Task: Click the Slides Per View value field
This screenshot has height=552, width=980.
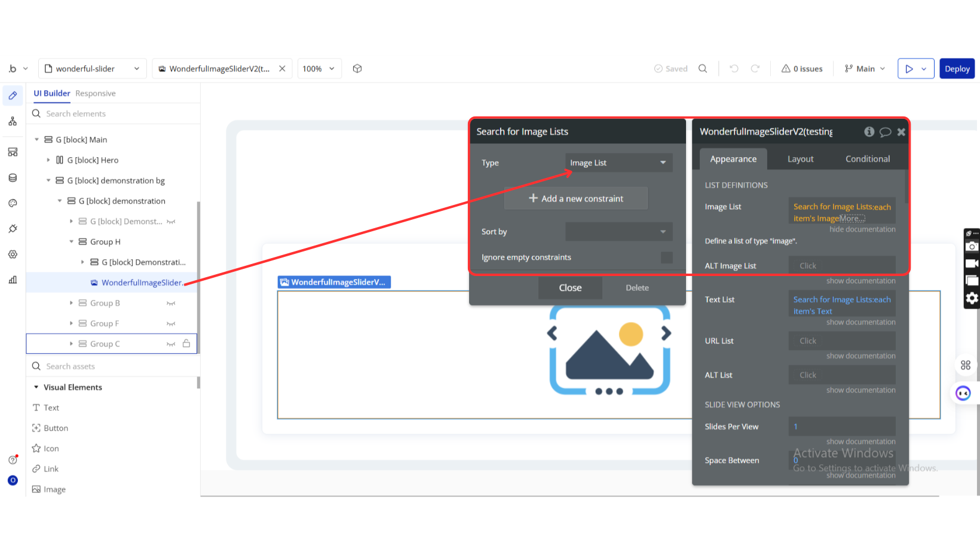Action: click(842, 427)
